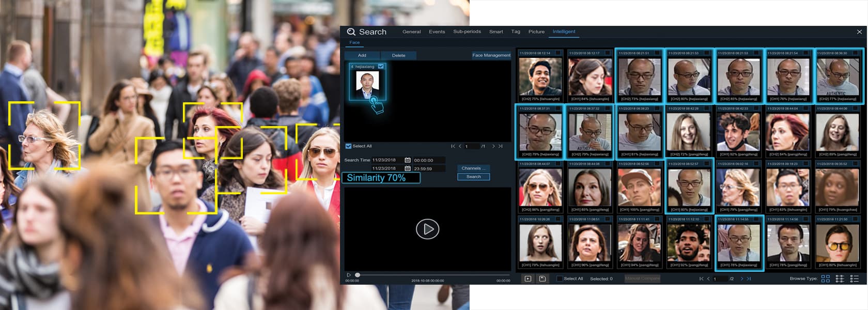Open Face Management

491,55
